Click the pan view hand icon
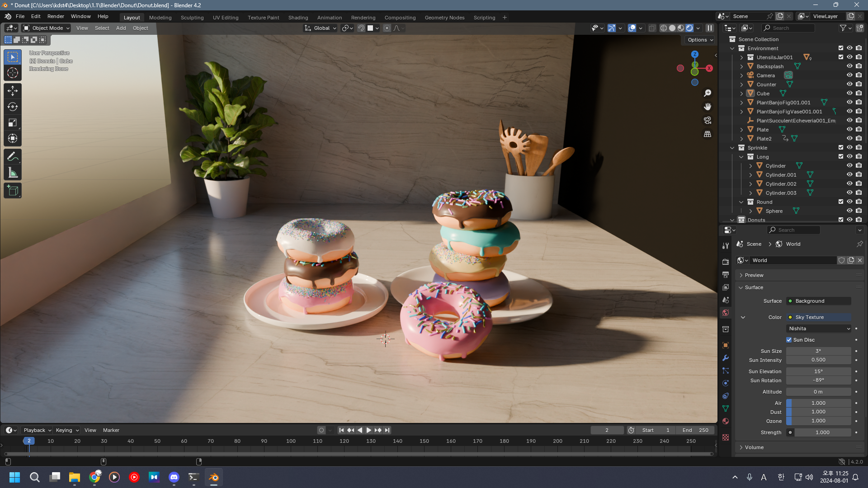 click(x=708, y=107)
